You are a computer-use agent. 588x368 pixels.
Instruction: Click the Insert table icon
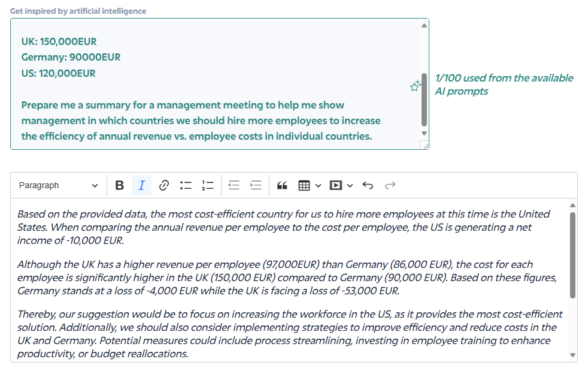coord(304,185)
